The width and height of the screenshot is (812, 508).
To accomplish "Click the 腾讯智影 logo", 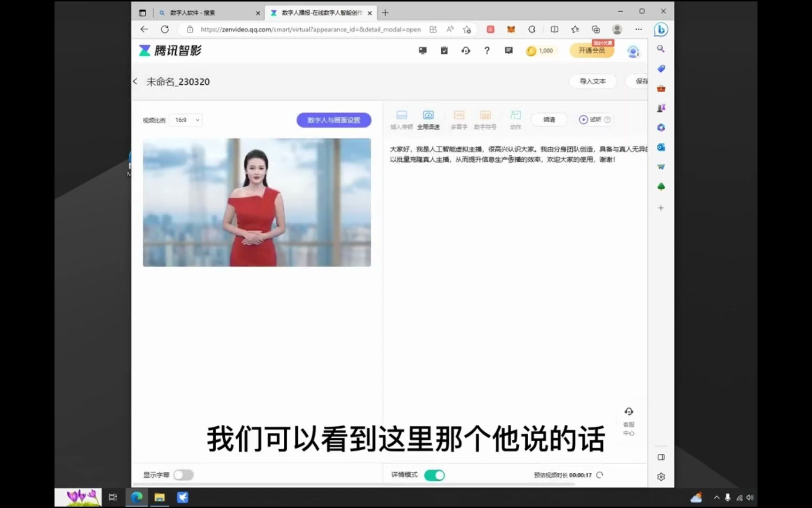I will point(170,50).
